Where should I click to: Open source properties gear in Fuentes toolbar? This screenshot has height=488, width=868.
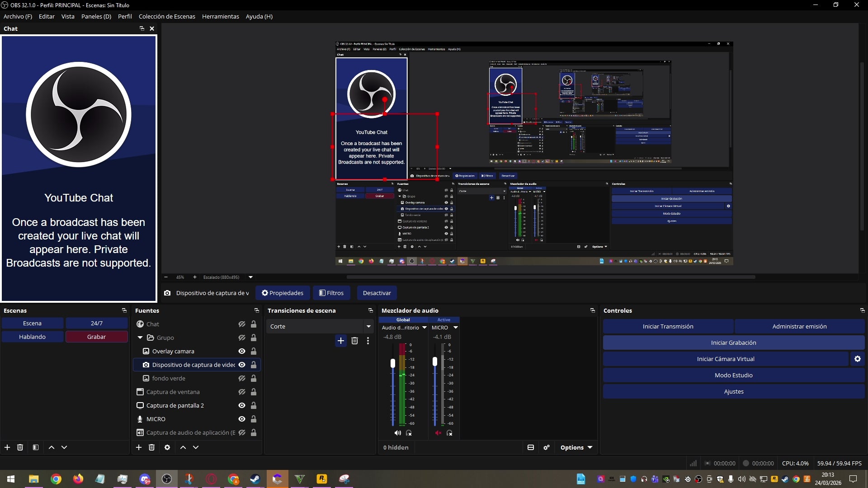[x=167, y=447]
